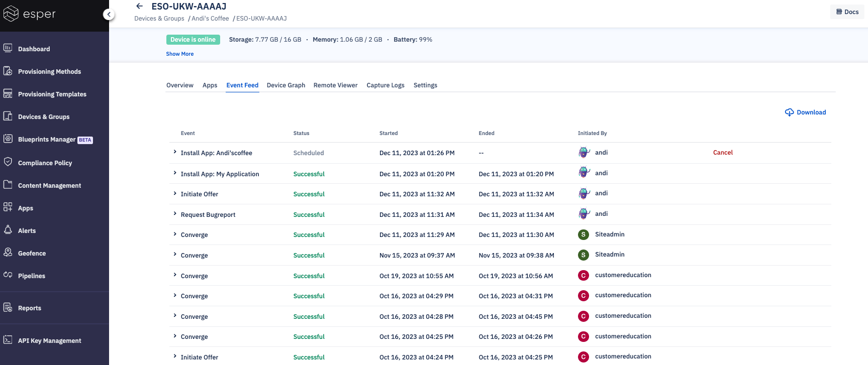Click the Dashboard icon in sidebar
This screenshot has width=868, height=365.
pos(8,48)
